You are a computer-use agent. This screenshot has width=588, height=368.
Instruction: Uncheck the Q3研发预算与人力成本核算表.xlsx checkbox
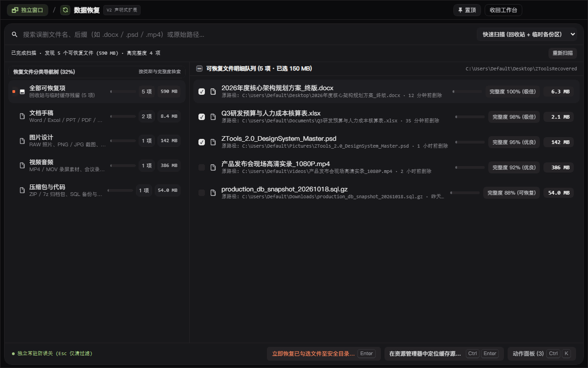(202, 117)
